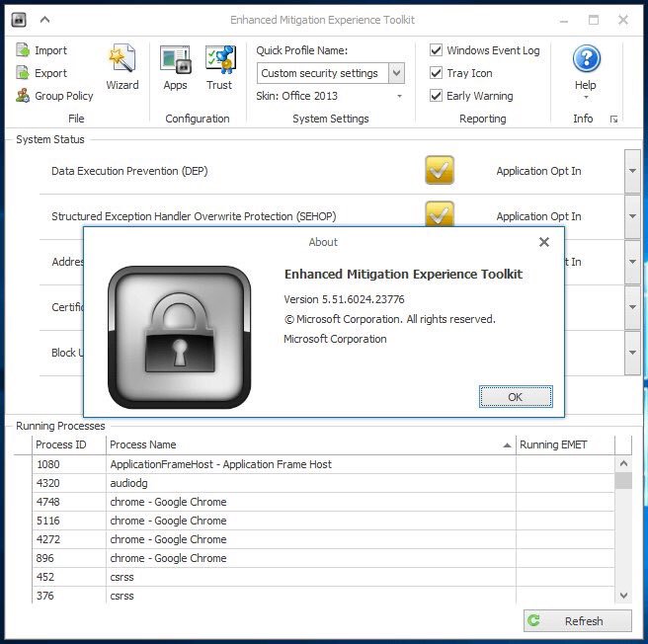Click the DEP yellow checkmark status icon
648x644 pixels.
[x=440, y=171]
